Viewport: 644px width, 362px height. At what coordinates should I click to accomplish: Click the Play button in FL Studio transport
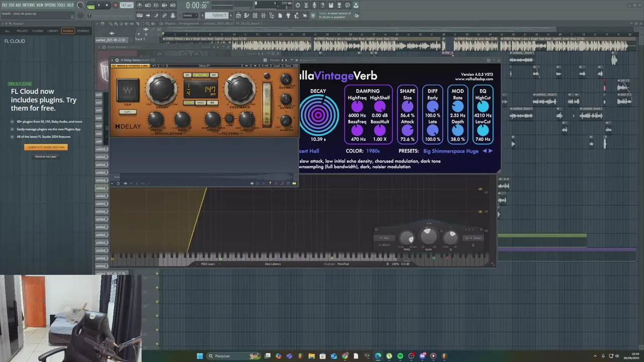(x=99, y=5)
